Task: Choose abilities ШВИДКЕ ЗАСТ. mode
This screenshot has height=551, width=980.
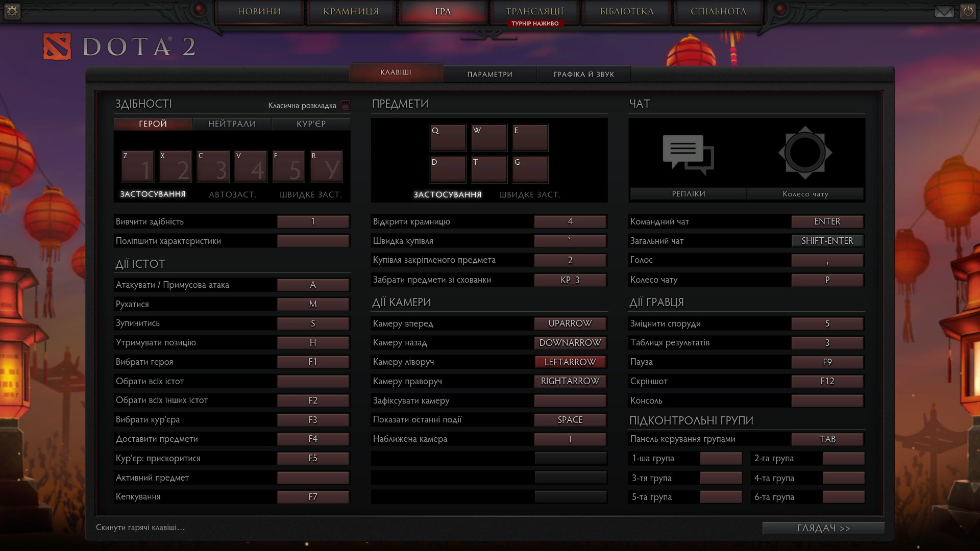Action: tap(311, 194)
